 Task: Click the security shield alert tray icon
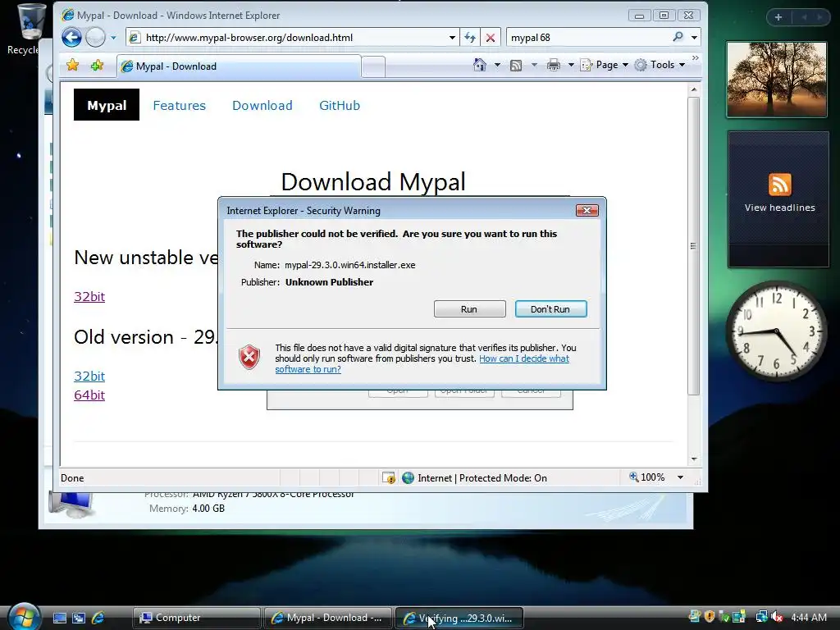pyautogui.click(x=710, y=617)
